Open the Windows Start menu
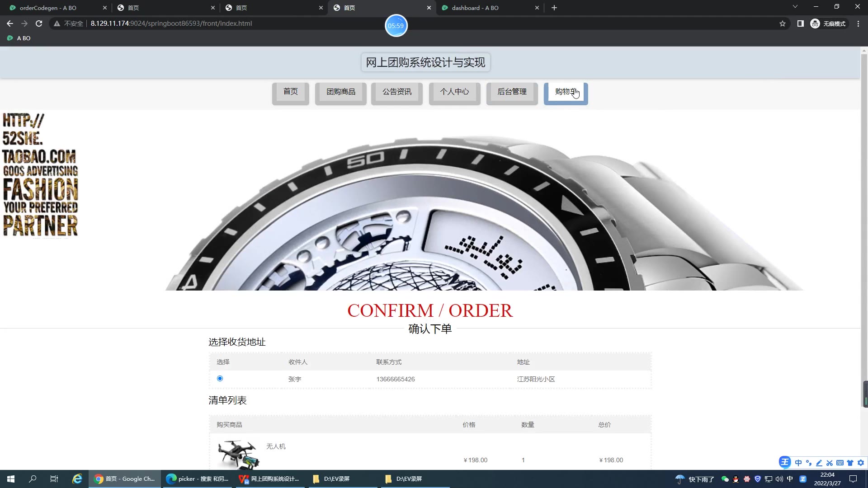Screen dimensions: 868x488 pyautogui.click(x=11, y=479)
